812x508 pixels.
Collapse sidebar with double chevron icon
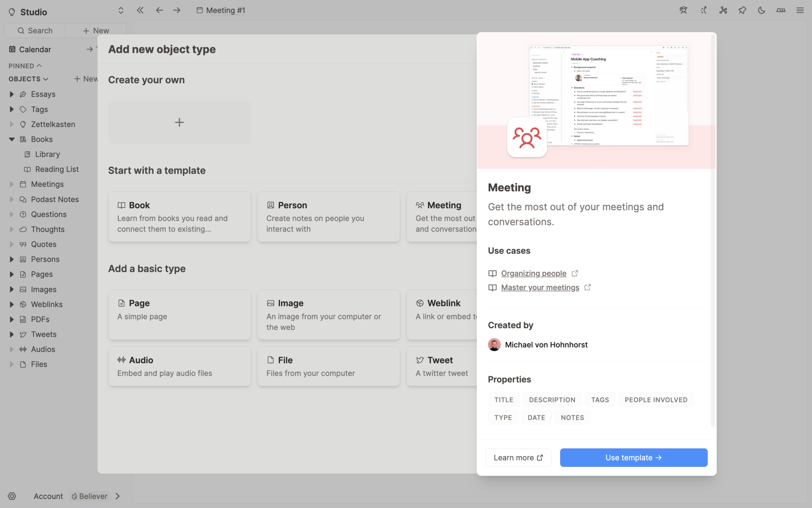click(140, 11)
